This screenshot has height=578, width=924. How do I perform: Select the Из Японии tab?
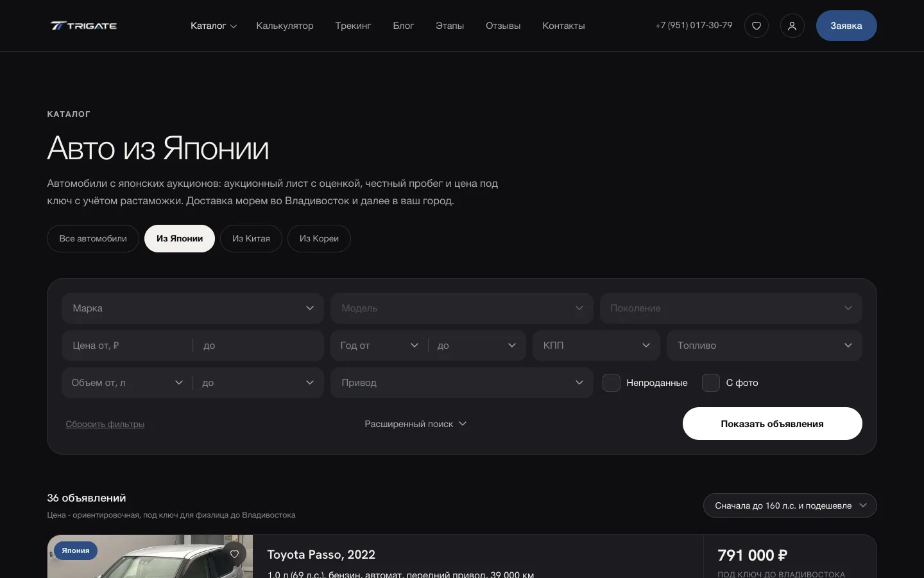pos(180,238)
